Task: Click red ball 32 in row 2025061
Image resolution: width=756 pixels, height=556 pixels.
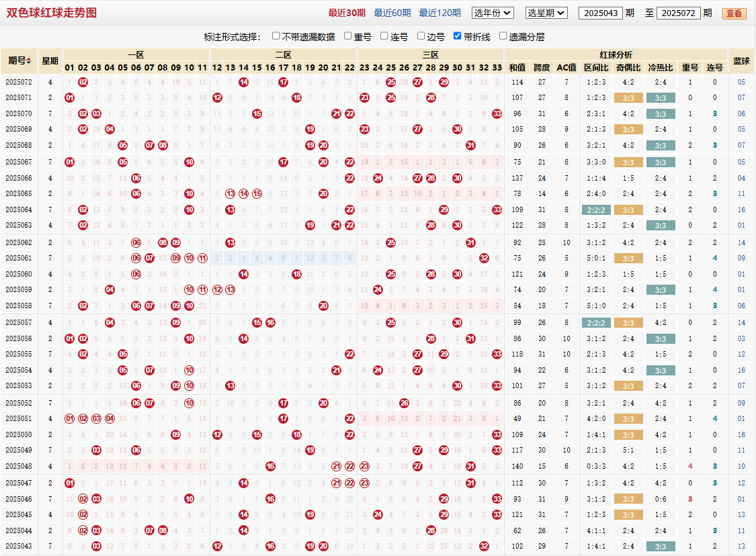Action: [x=484, y=259]
